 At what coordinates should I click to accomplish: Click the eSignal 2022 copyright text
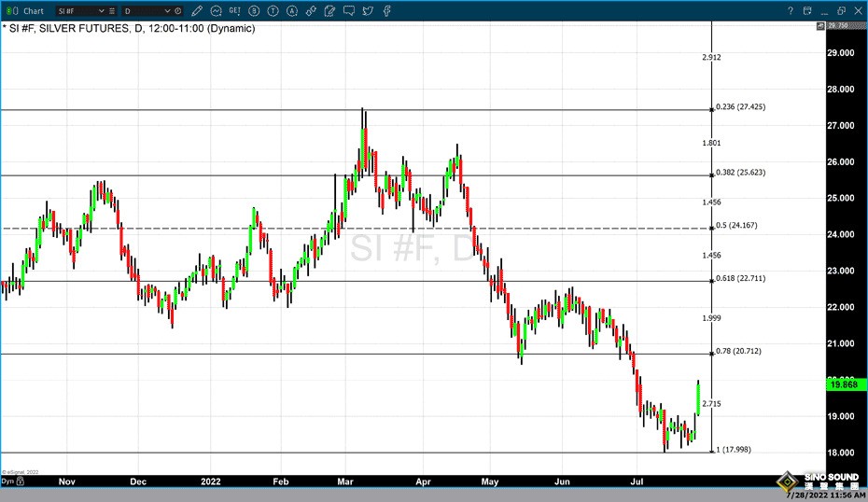21,472
